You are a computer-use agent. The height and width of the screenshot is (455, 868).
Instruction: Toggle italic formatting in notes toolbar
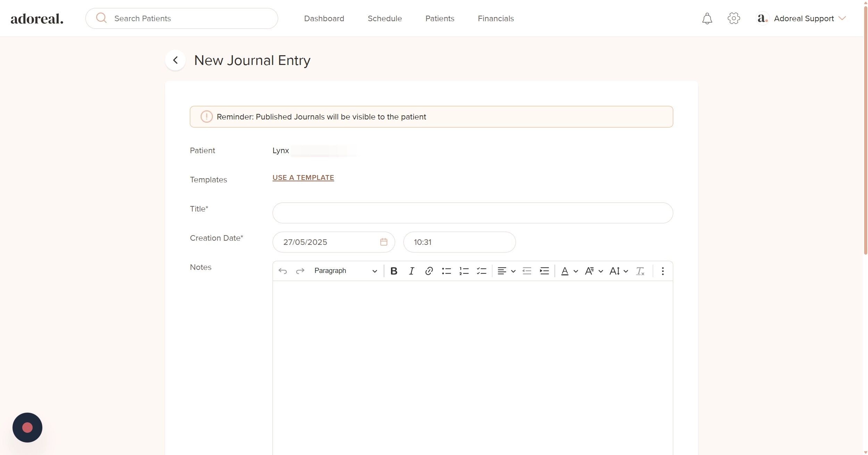click(411, 271)
